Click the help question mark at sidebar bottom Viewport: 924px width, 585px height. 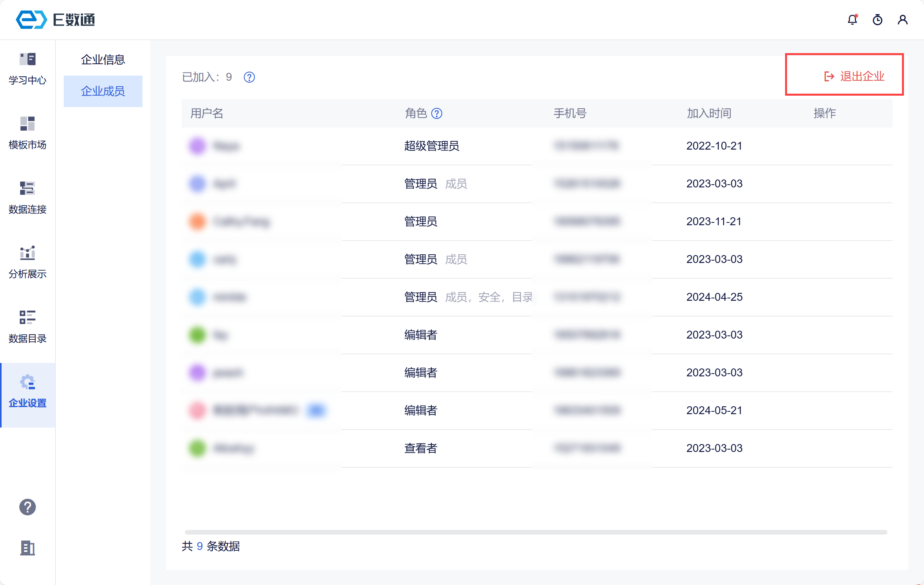28,507
